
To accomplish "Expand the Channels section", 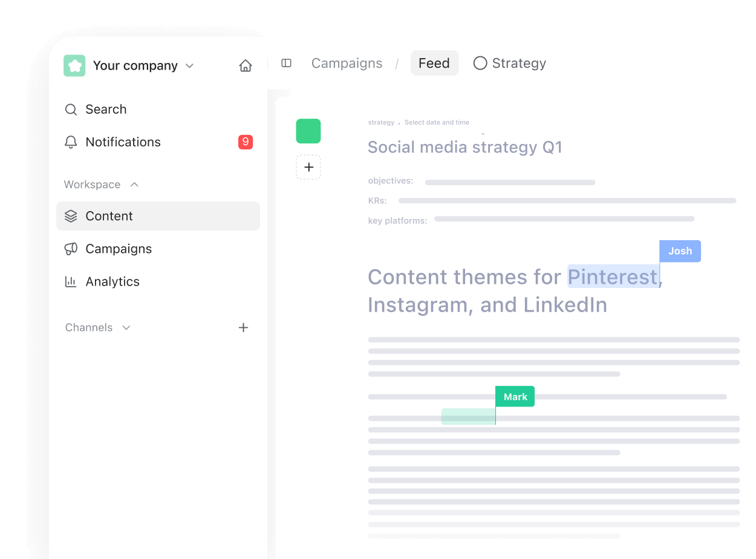I will (126, 327).
